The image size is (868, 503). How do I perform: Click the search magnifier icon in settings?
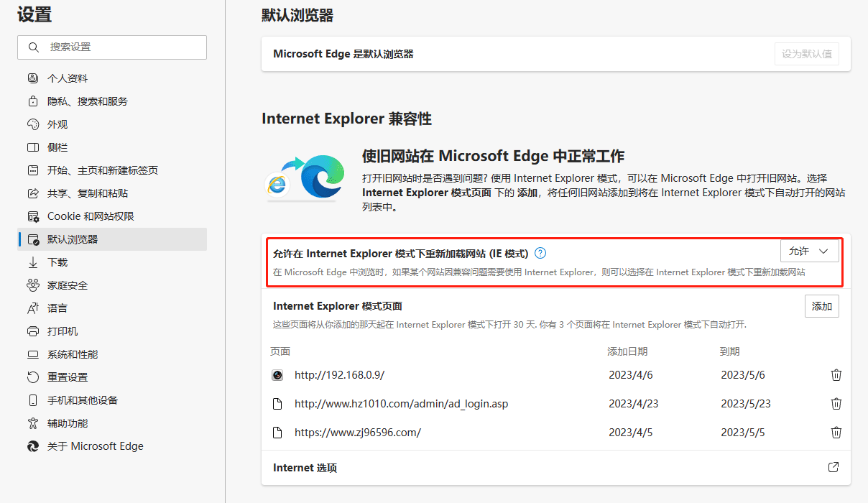point(34,47)
